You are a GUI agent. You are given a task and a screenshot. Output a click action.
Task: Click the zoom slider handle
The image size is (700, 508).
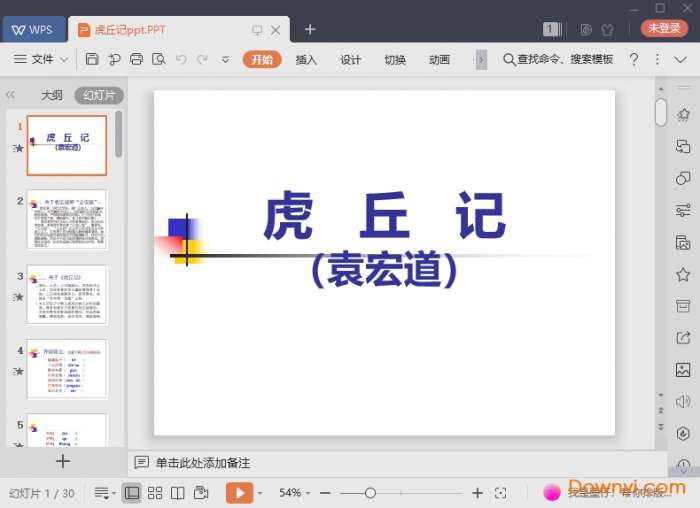pyautogui.click(x=370, y=493)
